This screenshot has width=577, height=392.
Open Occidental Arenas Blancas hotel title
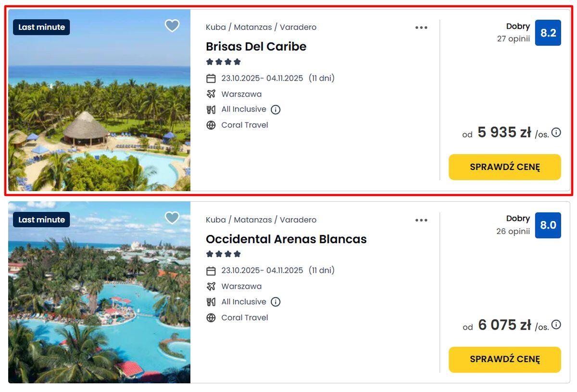click(x=286, y=239)
